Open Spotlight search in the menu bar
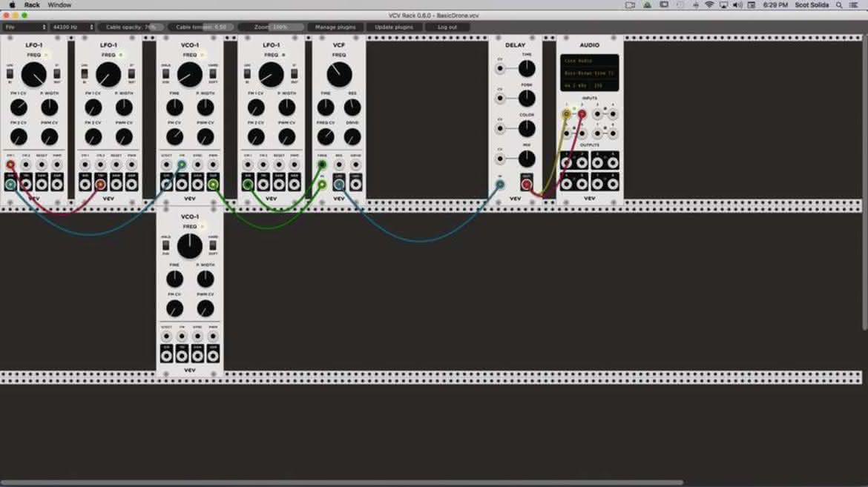This screenshot has height=487, width=868. tap(839, 5)
